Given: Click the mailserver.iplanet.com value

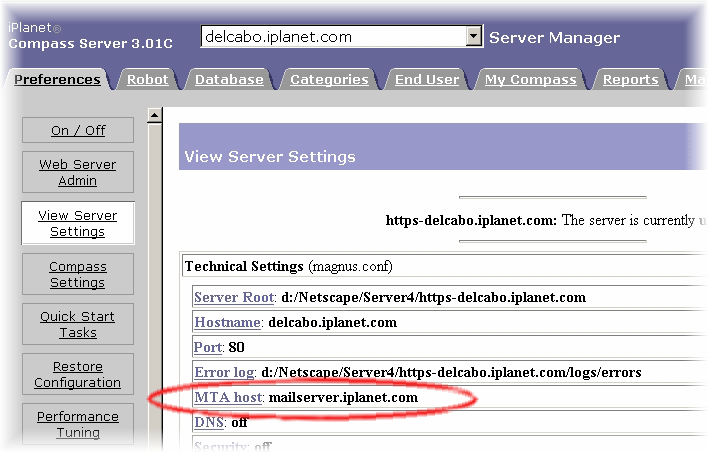Looking at the screenshot, I should [343, 397].
